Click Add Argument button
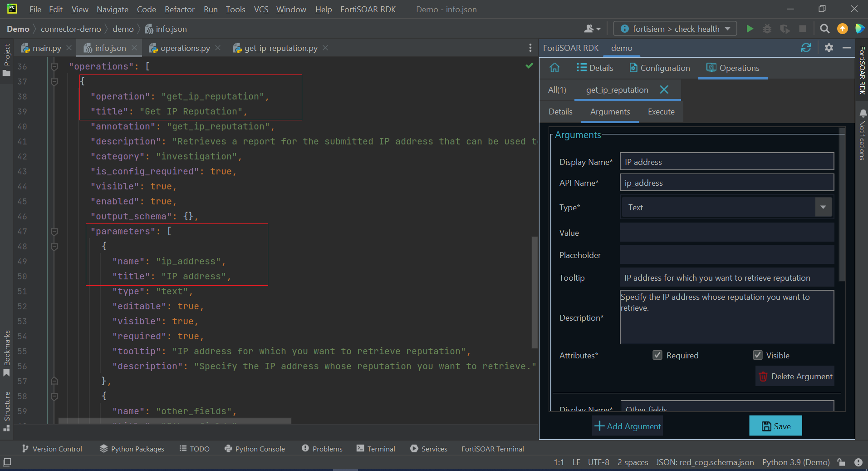The width and height of the screenshot is (868, 471). pyautogui.click(x=628, y=426)
